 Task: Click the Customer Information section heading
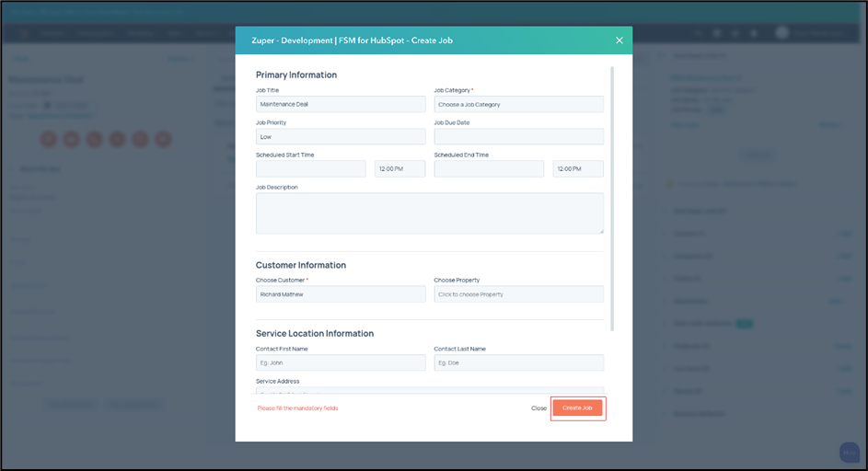pos(301,265)
